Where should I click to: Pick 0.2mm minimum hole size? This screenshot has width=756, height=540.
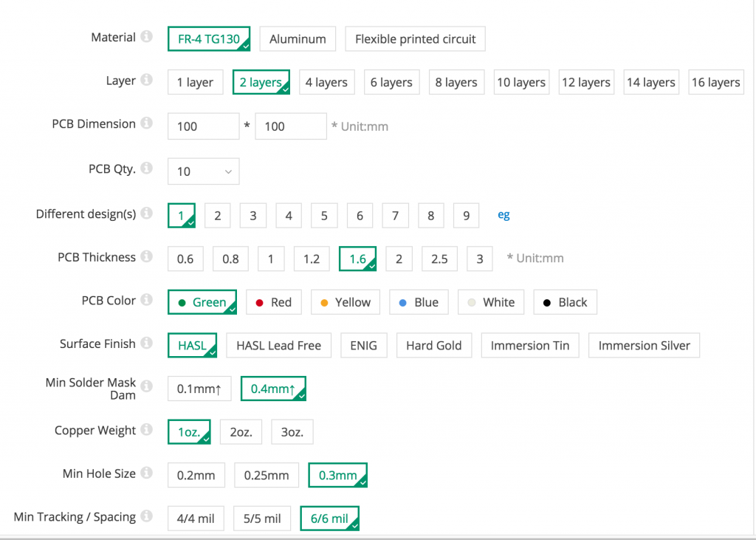click(x=196, y=475)
